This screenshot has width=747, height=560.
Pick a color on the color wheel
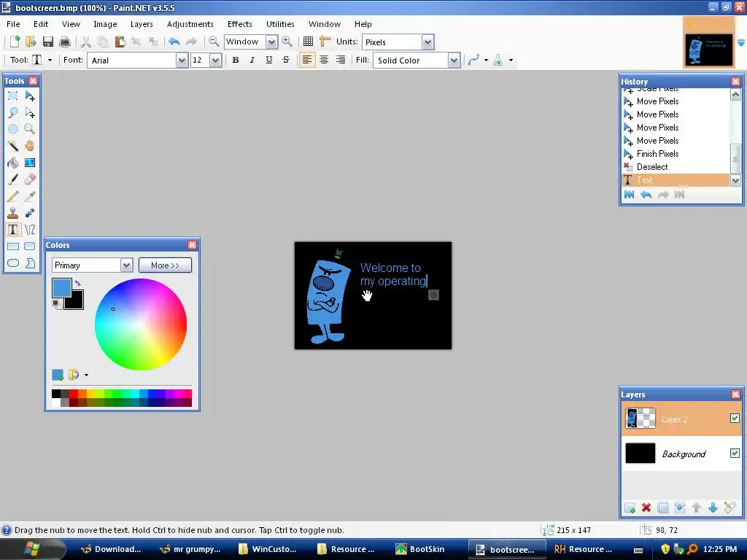[141, 324]
